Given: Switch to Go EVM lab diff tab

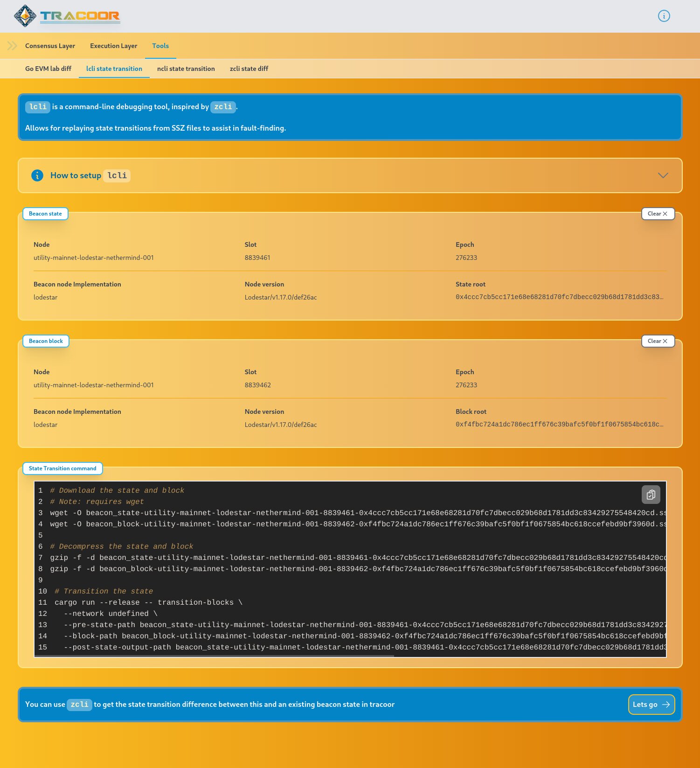Looking at the screenshot, I should pyautogui.click(x=48, y=69).
